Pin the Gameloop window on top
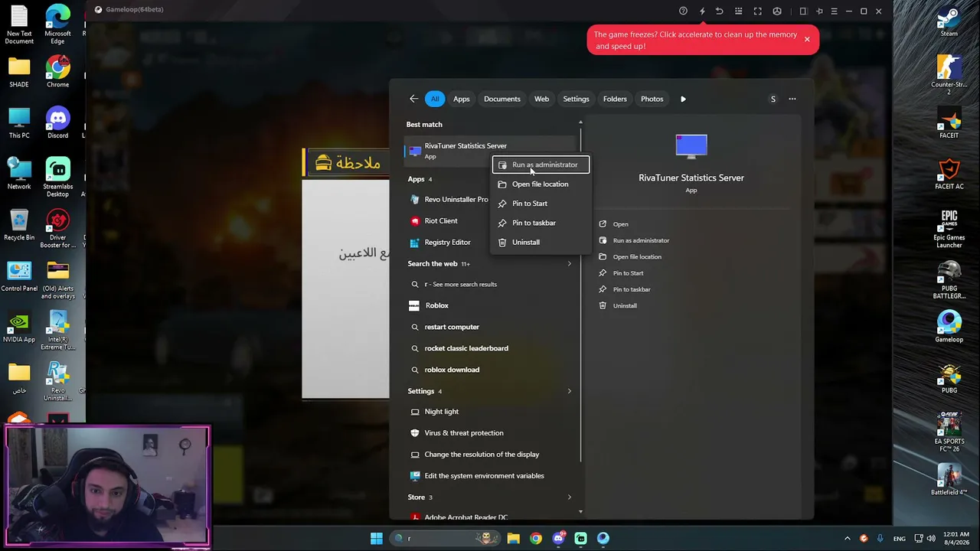980x551 pixels. [819, 11]
